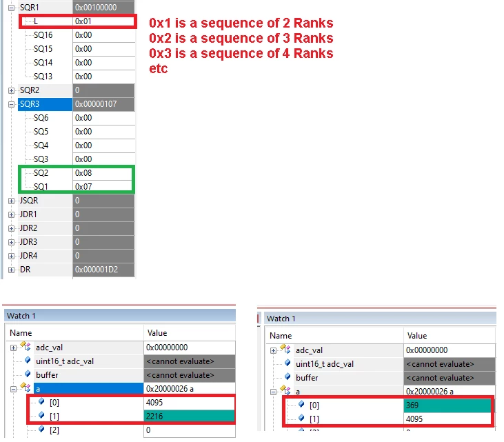Expand the JDR3 register node
Screen dimensions: 504x442
11,242
